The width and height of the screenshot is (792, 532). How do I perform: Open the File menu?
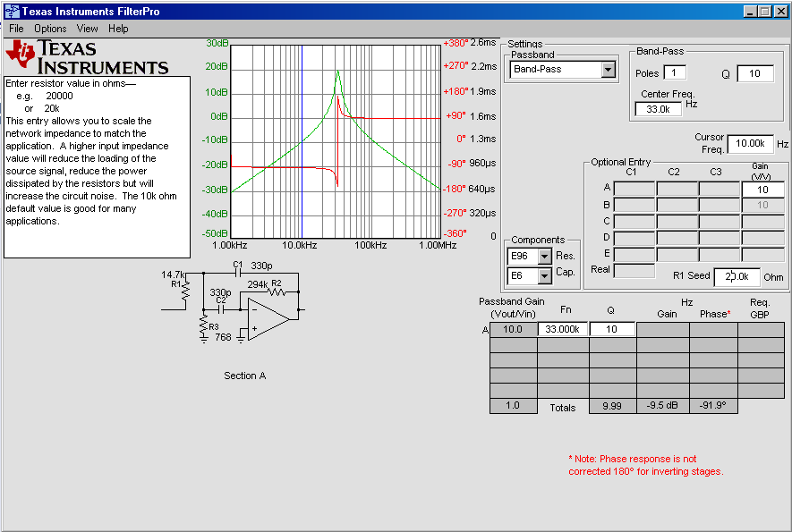[16, 29]
